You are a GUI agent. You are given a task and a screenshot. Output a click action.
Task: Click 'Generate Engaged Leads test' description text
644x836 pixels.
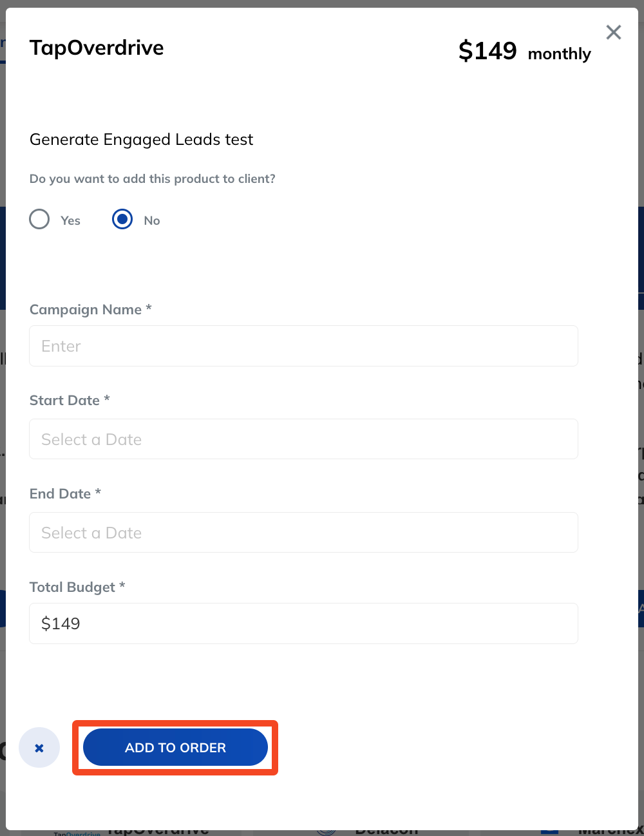coord(142,140)
